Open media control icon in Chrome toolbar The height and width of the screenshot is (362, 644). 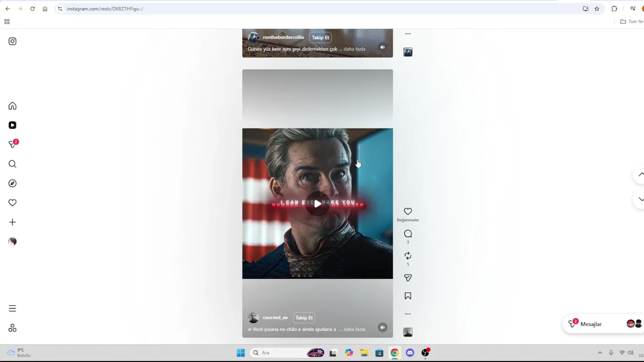pos(632,9)
